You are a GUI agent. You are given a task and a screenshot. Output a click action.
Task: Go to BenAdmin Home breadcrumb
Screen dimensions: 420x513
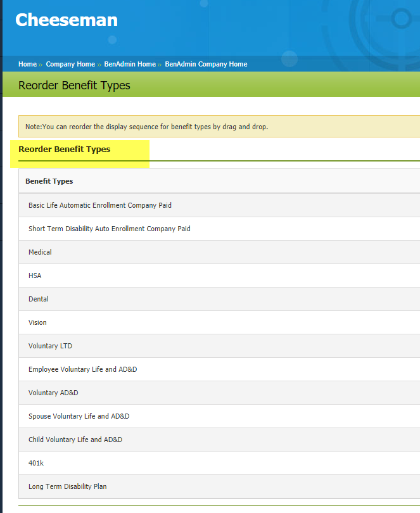pos(130,64)
